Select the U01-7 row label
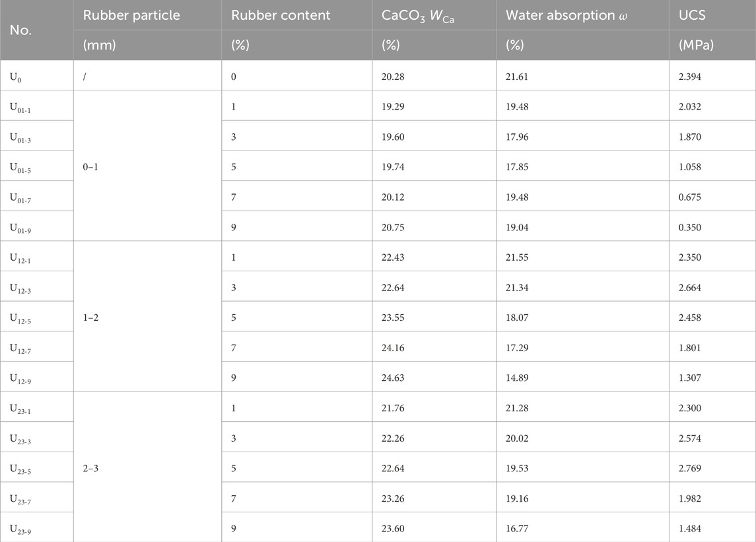Image resolution: width=756 pixels, height=542 pixels. click(20, 197)
